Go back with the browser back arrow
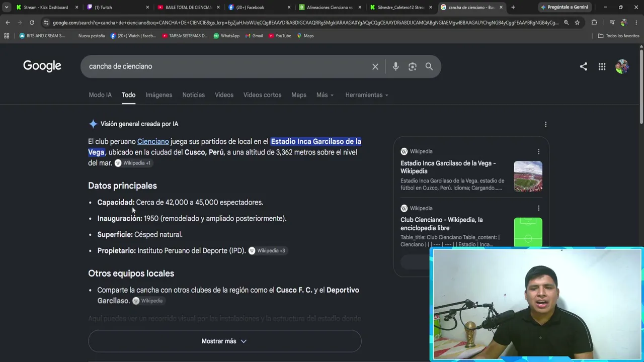Screen dimensions: 644x362 pyautogui.click(x=8, y=23)
